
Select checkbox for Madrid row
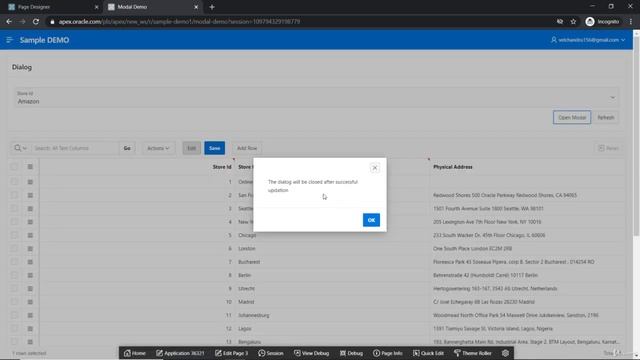pyautogui.click(x=14, y=302)
